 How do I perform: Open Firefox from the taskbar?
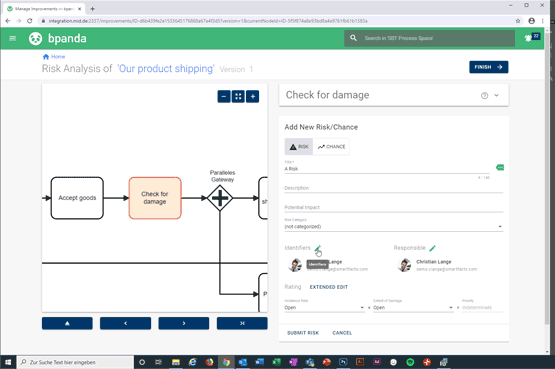coord(209,362)
